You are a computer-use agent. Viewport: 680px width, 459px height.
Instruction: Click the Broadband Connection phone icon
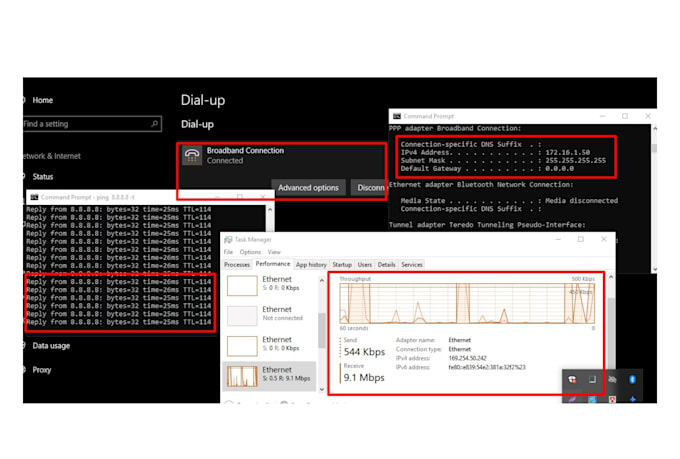click(x=192, y=155)
